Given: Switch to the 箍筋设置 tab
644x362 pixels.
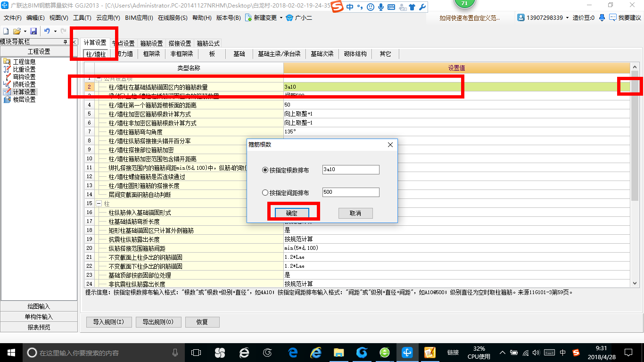Looking at the screenshot, I should pyautogui.click(x=152, y=43).
